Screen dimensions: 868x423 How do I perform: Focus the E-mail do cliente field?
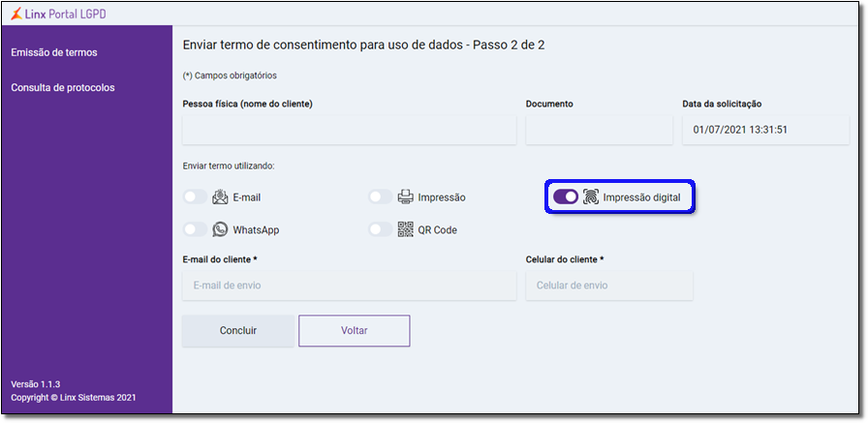(350, 286)
